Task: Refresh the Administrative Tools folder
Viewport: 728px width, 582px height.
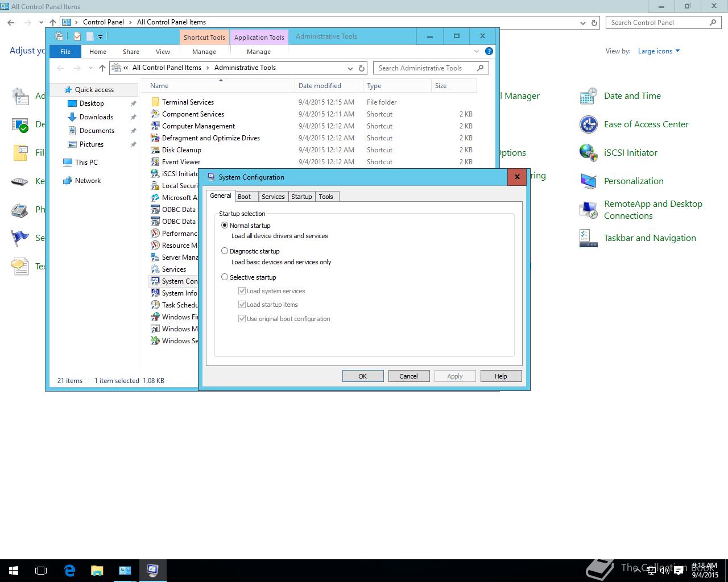Action: pos(362,68)
